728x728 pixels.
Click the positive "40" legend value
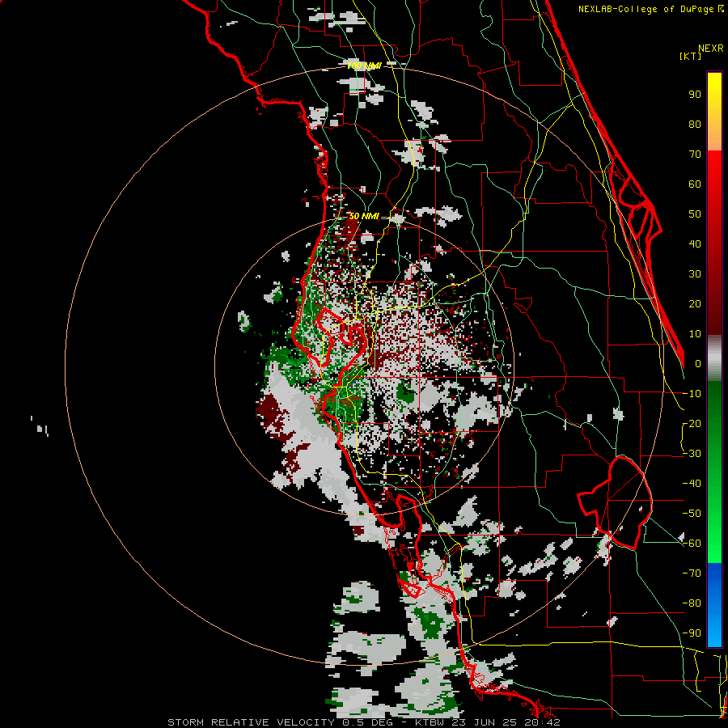(695, 243)
